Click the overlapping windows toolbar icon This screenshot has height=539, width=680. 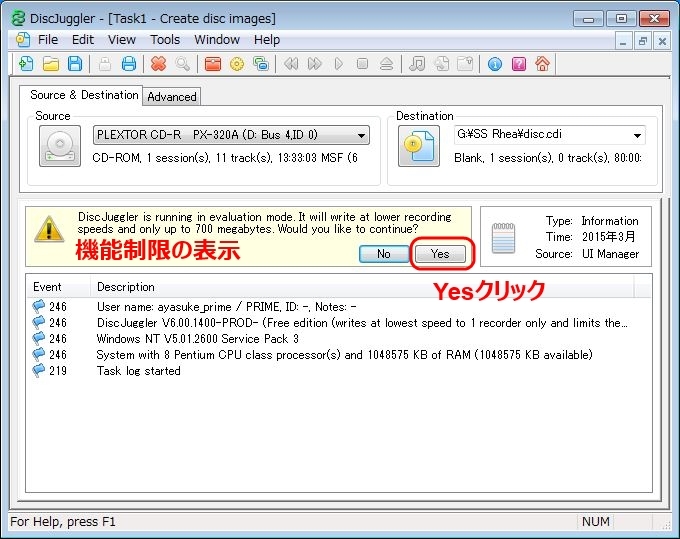(261, 64)
